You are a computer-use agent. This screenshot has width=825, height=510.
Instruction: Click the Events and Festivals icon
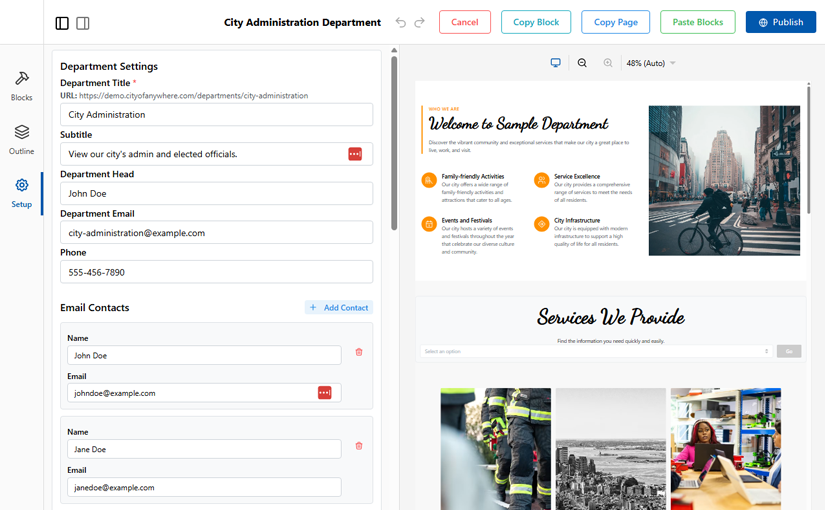(429, 224)
